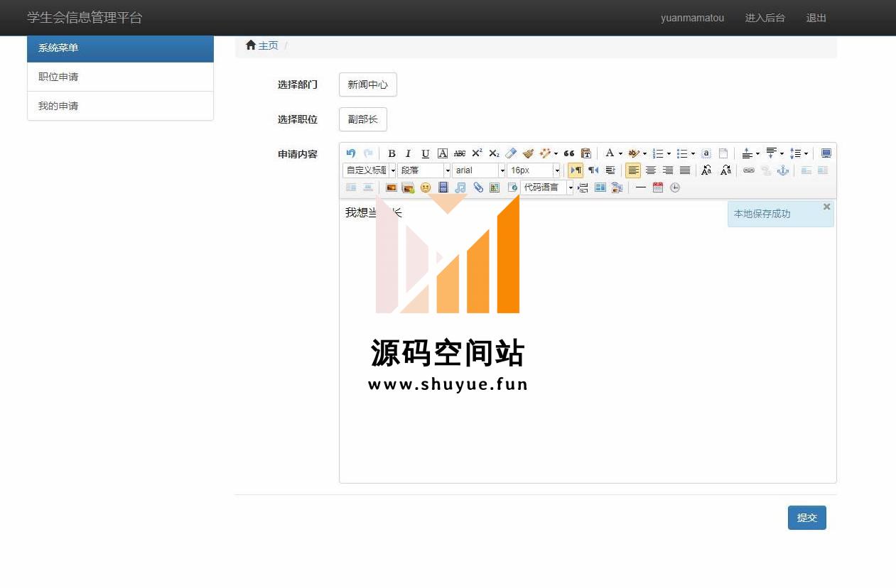Image resolution: width=896 pixels, height=588 pixels.
Task: Apply font border to text
Action: click(x=443, y=153)
